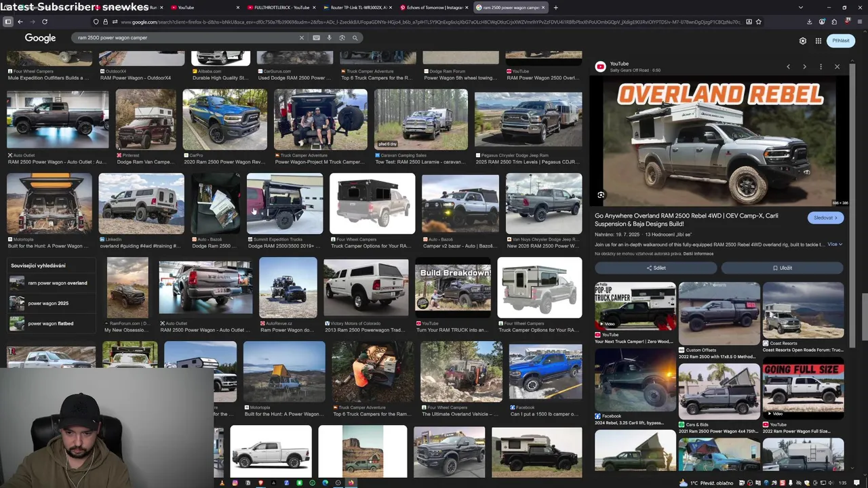Show next image in the preview panel
Screen dimensions: 868x488
pos(804,66)
